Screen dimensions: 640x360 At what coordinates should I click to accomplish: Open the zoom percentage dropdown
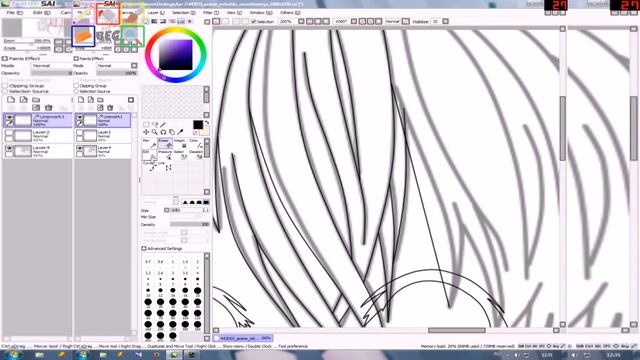click(x=301, y=21)
